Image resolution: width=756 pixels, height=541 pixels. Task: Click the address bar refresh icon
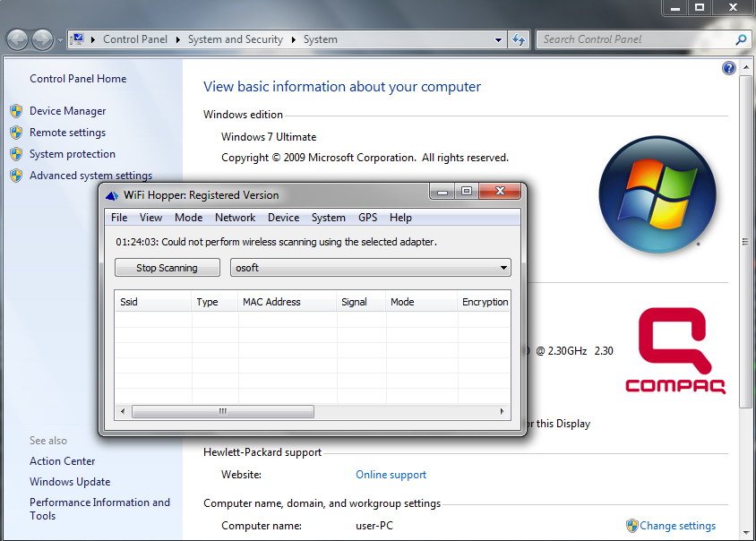point(519,39)
